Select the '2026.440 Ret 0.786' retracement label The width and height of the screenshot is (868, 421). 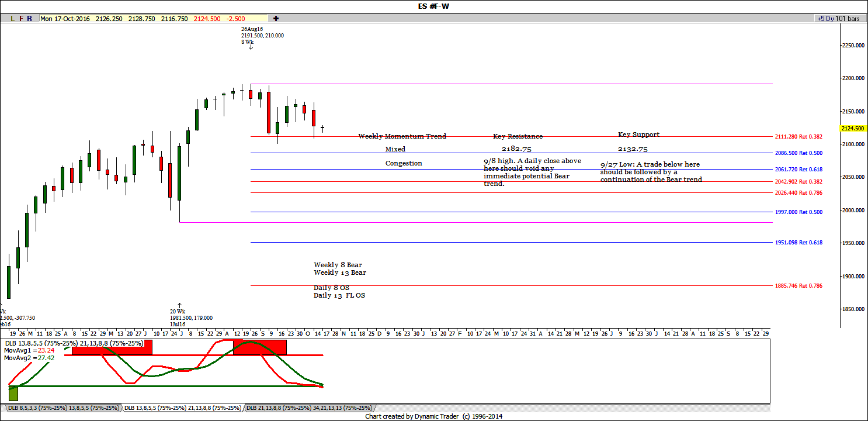point(798,192)
